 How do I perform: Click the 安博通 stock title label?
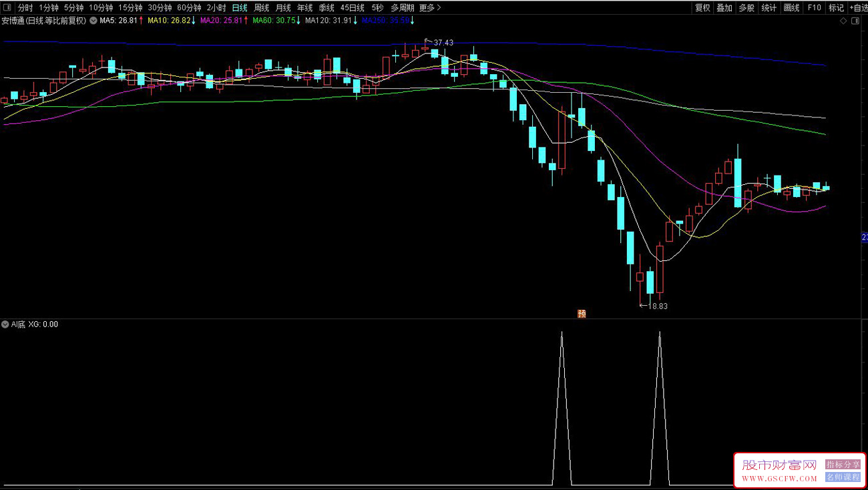tap(44, 21)
